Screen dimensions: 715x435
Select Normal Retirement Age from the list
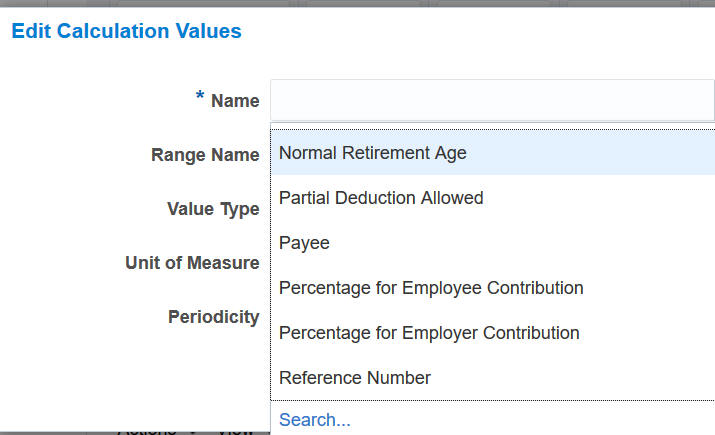tap(373, 153)
